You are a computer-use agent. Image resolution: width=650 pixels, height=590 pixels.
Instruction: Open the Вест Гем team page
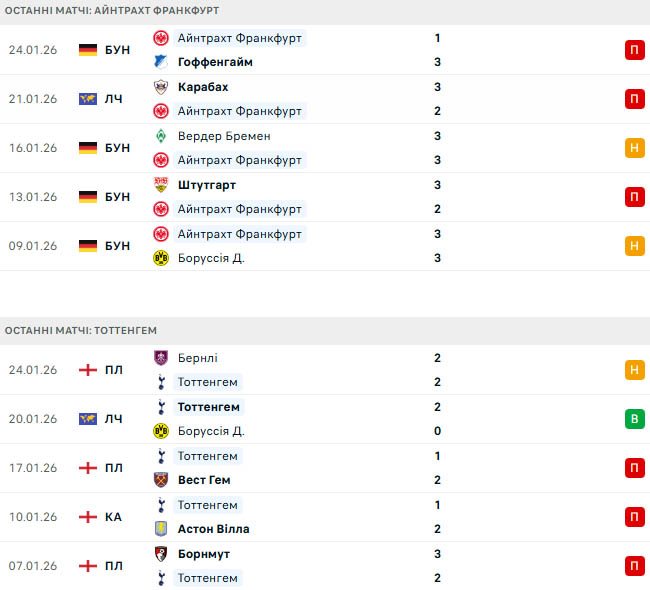(x=207, y=480)
